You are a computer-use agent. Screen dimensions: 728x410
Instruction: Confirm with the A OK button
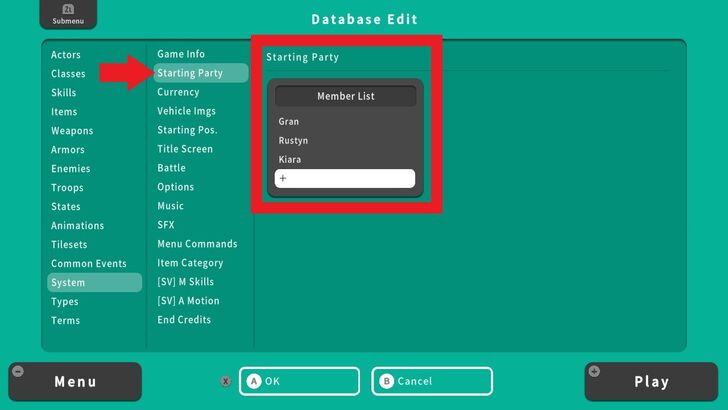pos(299,381)
